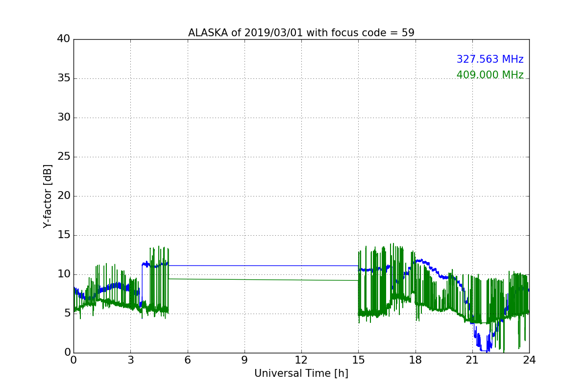588x392 pixels.
Task: Click the y-axis tick label 35
Action: pos(64,78)
